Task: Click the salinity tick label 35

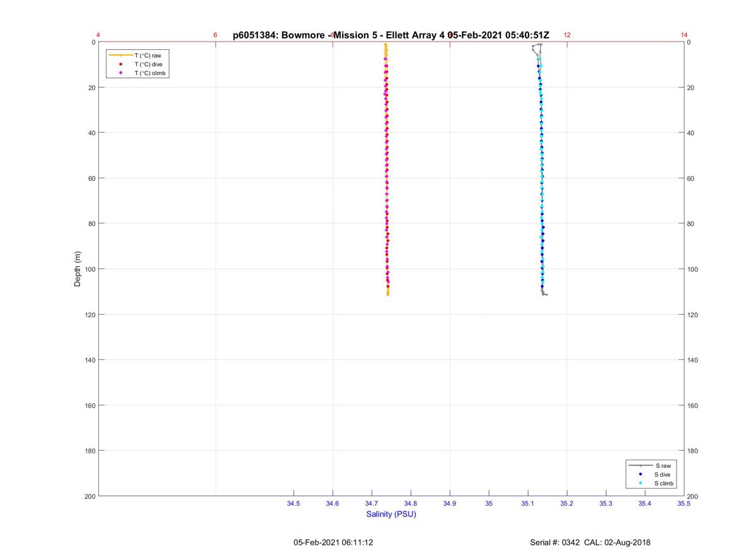Action: coord(489,504)
